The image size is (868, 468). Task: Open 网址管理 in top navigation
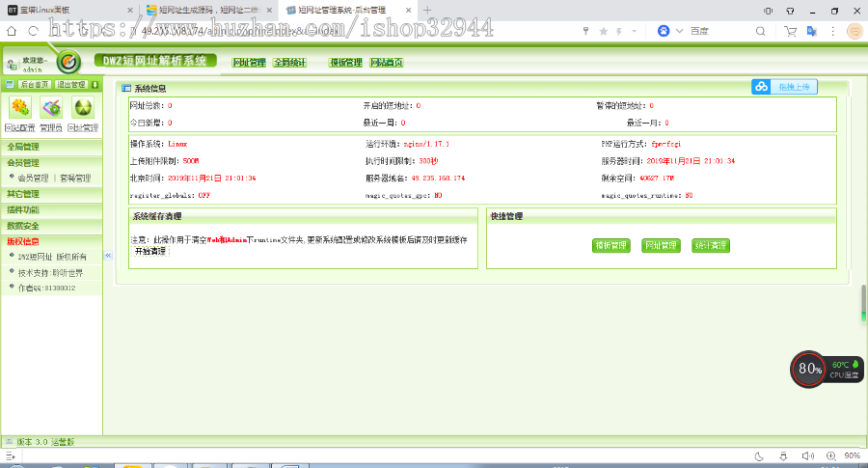coord(249,63)
